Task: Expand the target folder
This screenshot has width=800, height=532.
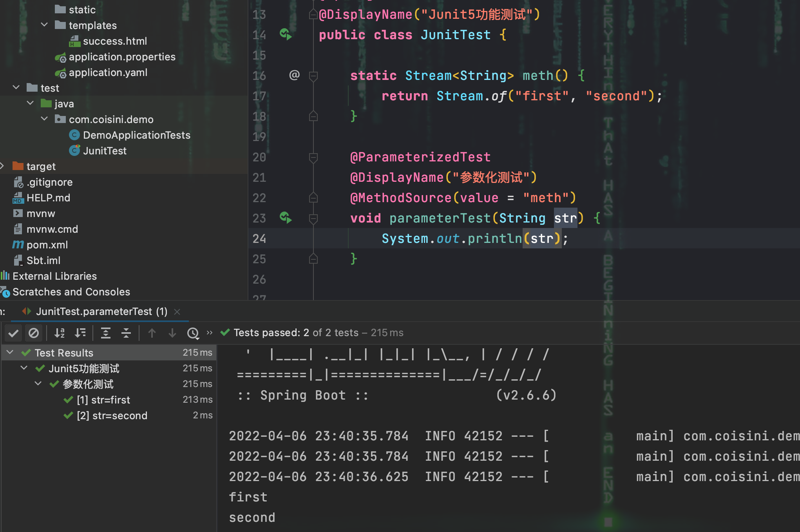Action: point(2,166)
